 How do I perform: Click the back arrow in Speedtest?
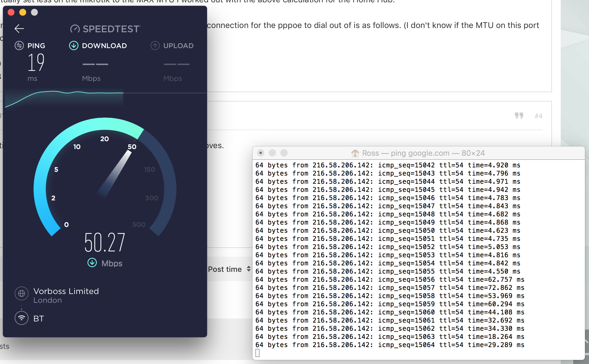point(19,28)
